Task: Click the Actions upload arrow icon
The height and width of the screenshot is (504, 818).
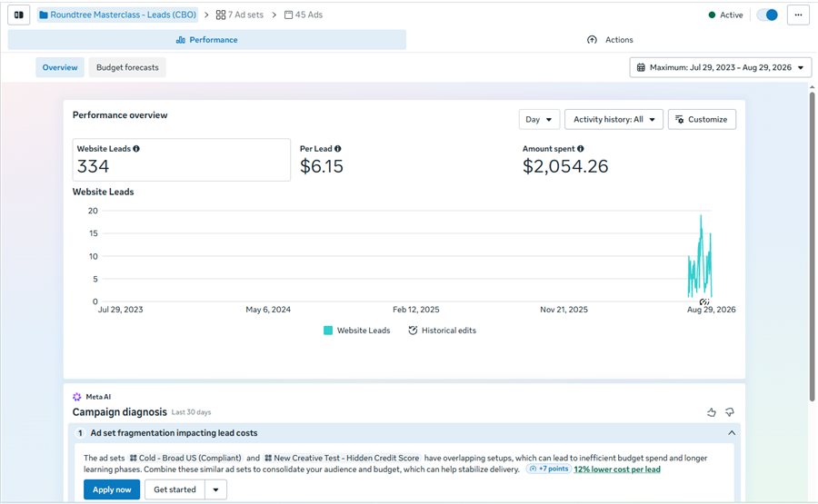Action: (x=592, y=40)
